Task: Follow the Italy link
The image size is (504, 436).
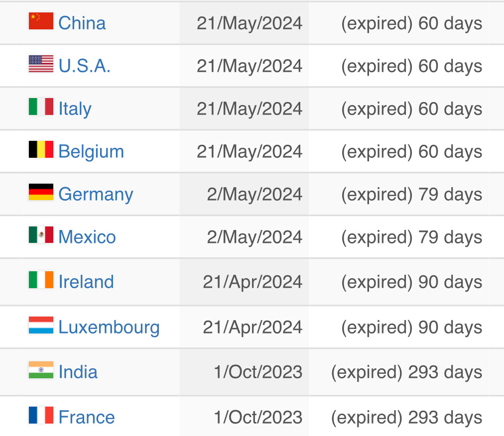Action: coord(75,109)
